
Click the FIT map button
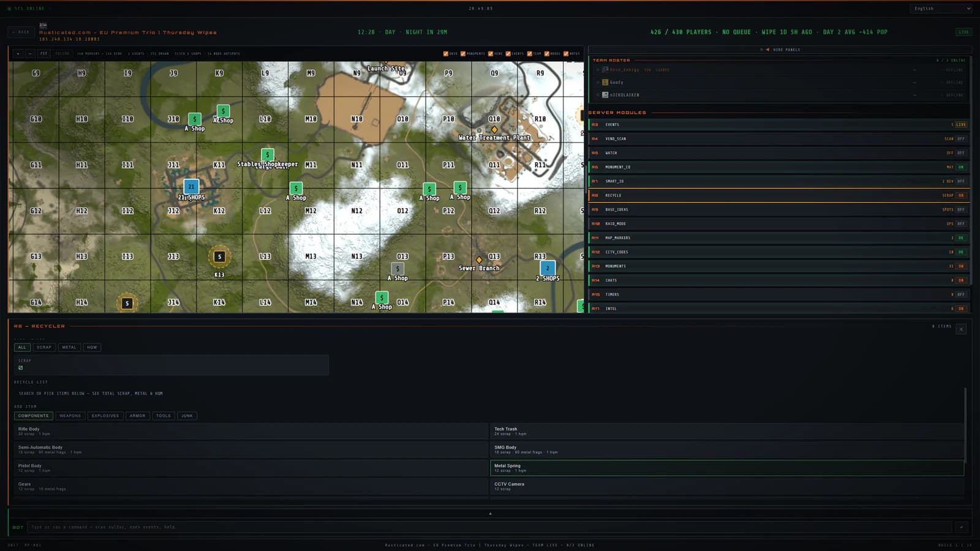[x=43, y=53]
